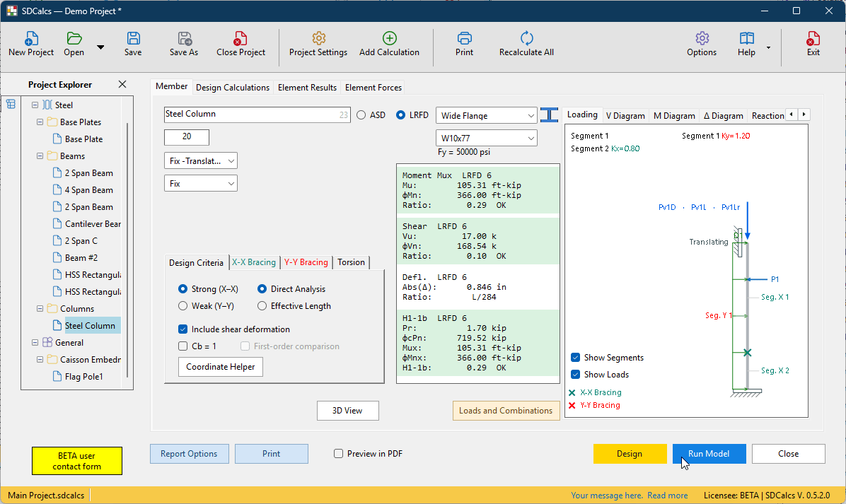Click the New Project icon
The height and width of the screenshot is (504, 846).
[31, 38]
